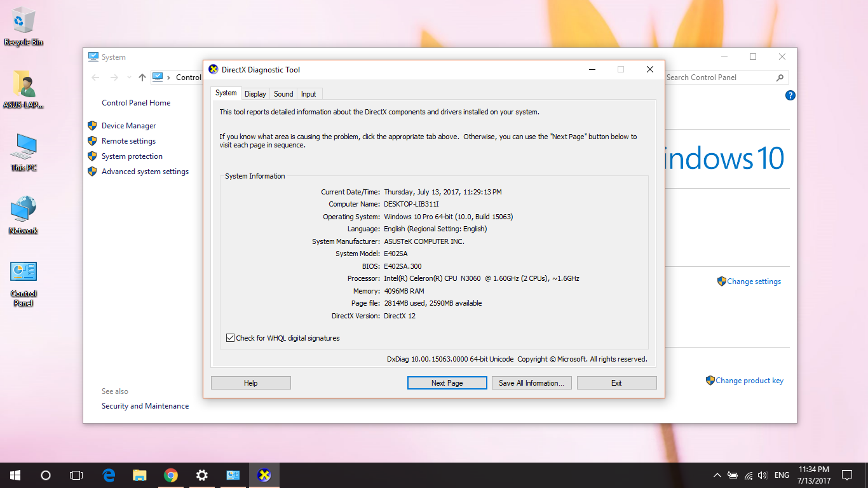Click the Next Page button
This screenshot has width=868, height=488.
(447, 383)
